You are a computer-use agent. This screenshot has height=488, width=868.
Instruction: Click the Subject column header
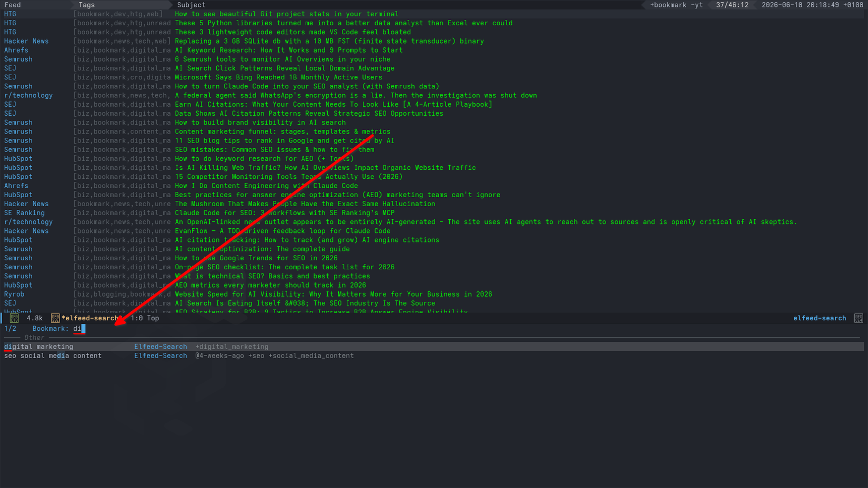tap(191, 5)
